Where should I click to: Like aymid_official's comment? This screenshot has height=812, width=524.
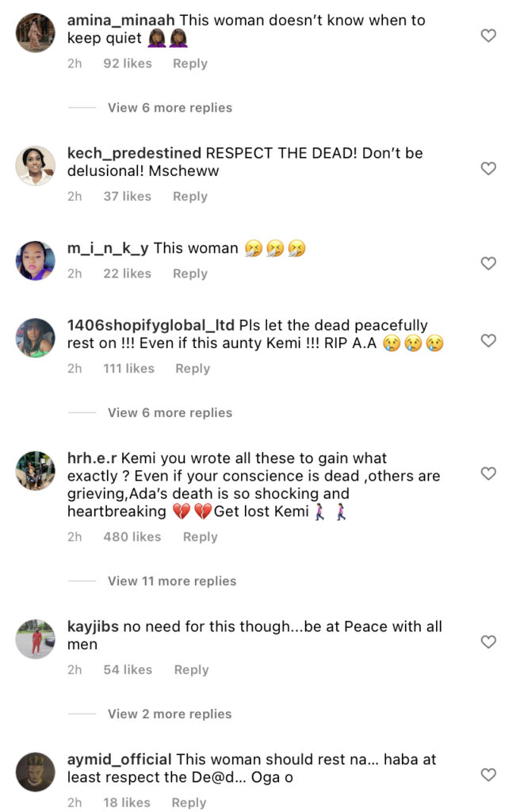pos(489,775)
